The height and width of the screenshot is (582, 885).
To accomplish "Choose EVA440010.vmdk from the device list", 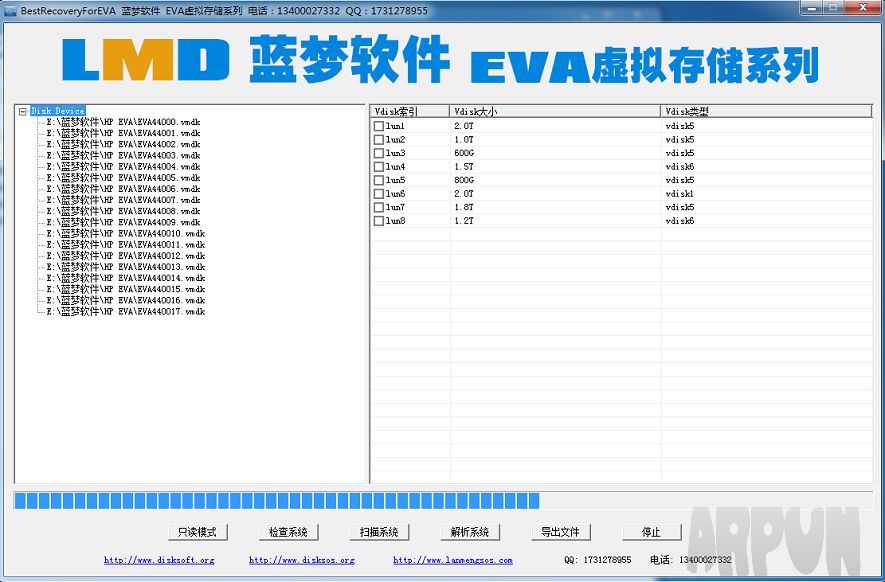I will pyautogui.click(x=125, y=234).
